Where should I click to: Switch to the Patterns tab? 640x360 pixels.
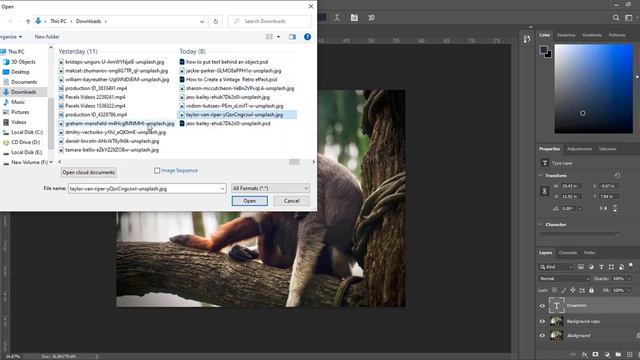tap(617, 35)
